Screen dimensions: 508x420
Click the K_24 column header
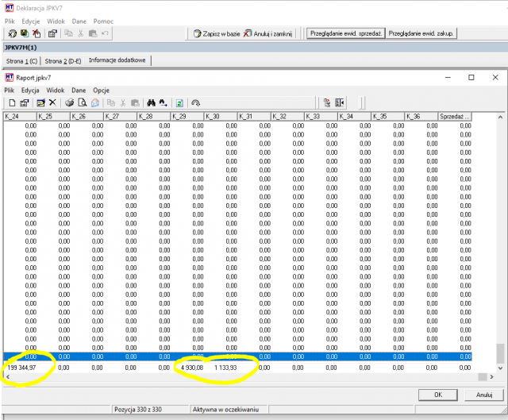click(20, 117)
